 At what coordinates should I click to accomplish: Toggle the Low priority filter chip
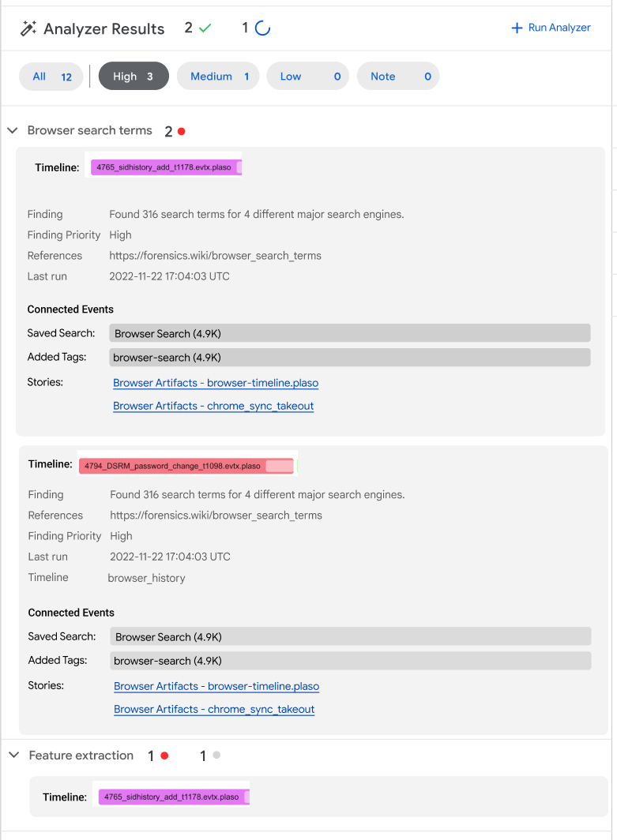[307, 76]
